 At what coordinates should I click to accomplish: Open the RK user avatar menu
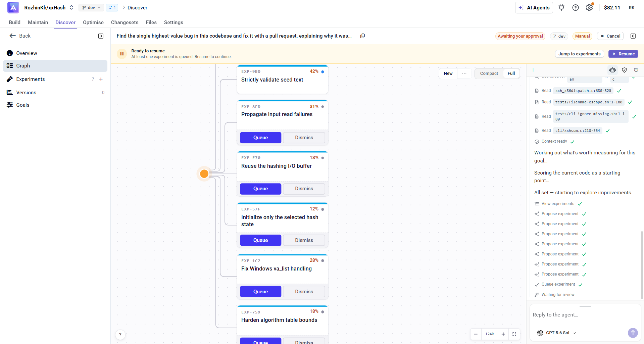[x=632, y=7]
